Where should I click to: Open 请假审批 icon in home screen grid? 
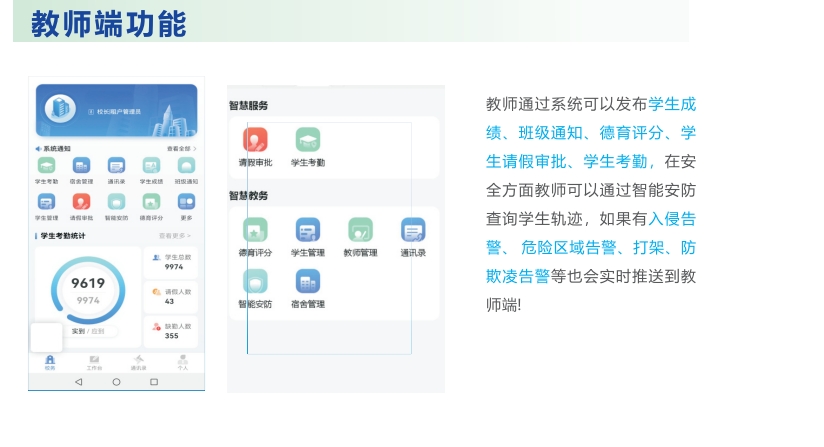click(81, 202)
